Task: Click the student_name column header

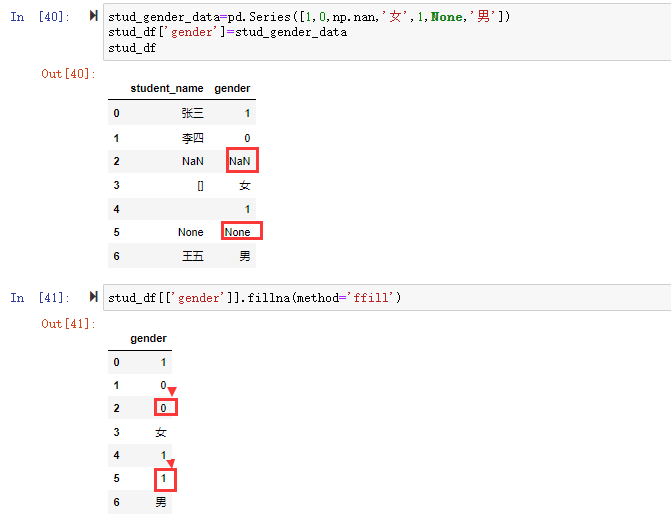Action: (x=167, y=88)
